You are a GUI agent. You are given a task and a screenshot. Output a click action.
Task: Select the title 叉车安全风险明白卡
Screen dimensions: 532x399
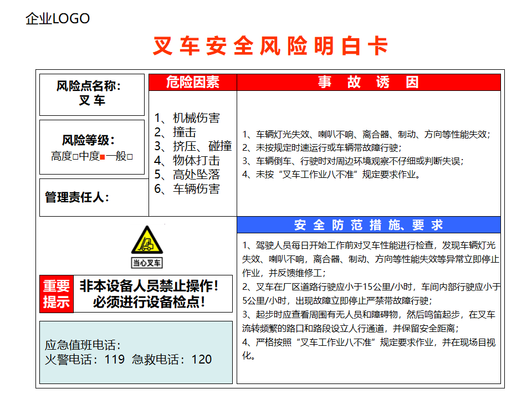coord(270,47)
